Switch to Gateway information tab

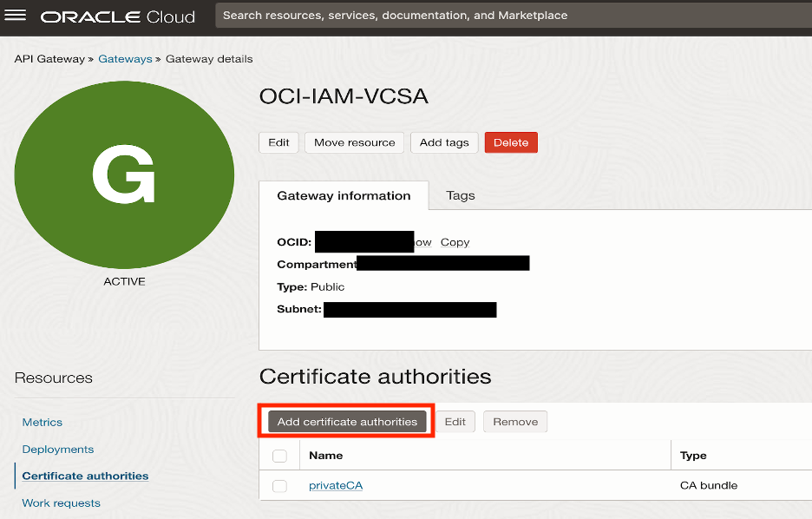point(344,196)
